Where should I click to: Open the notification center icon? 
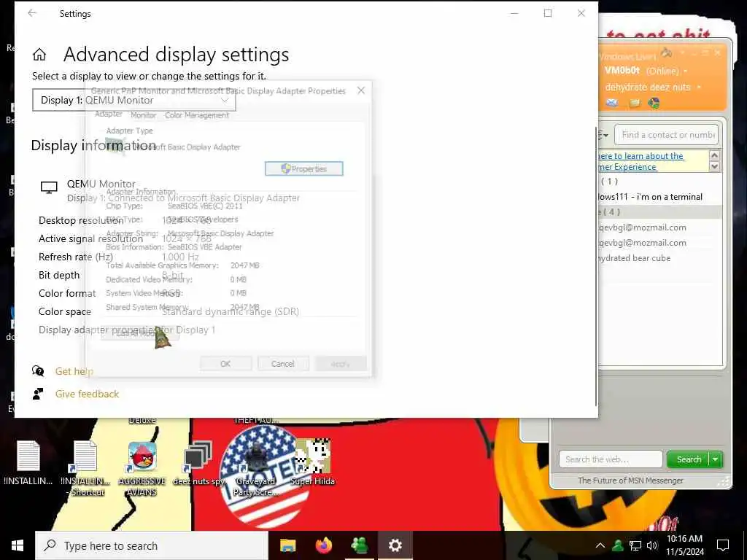723,545
